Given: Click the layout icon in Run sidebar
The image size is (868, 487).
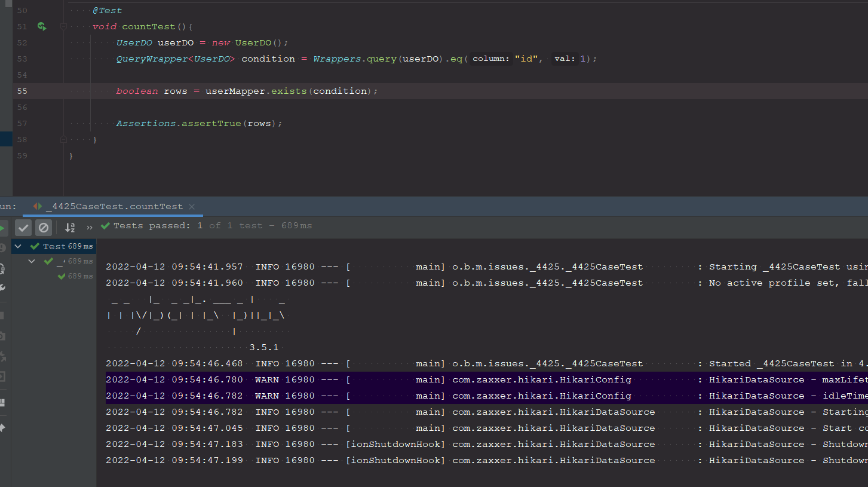Looking at the screenshot, I should (2, 402).
